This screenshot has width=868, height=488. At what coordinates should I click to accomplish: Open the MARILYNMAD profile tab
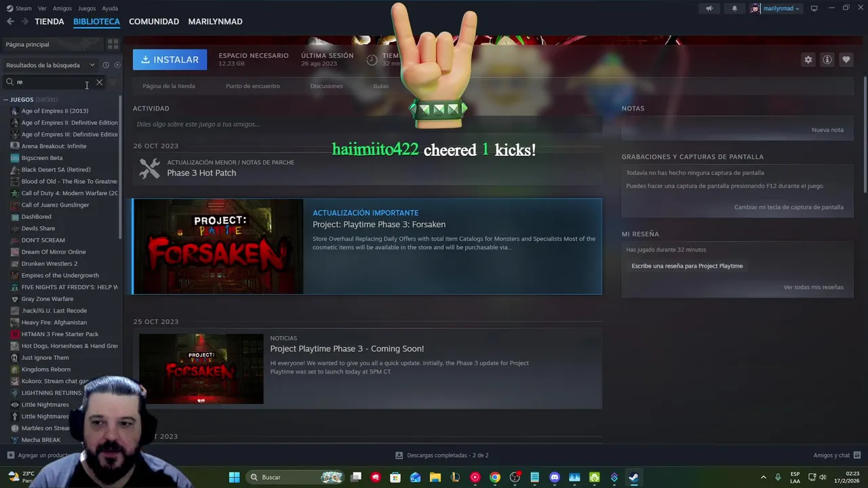pos(215,22)
